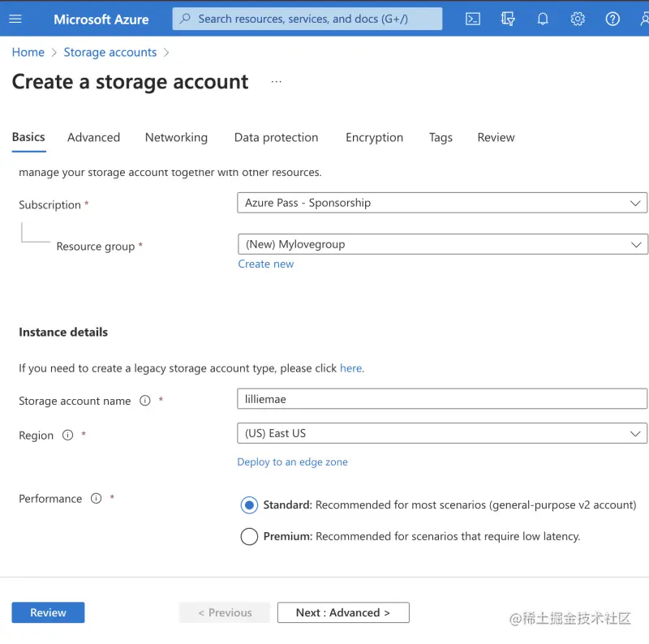649x644 pixels.
Task: Open the ellipsis menu beside page title
Action: 276,82
